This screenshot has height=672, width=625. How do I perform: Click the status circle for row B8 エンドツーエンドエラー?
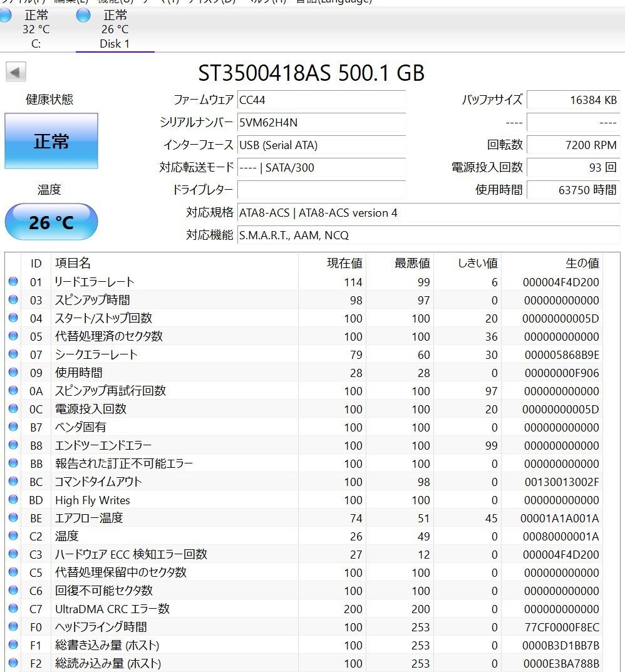(13, 445)
